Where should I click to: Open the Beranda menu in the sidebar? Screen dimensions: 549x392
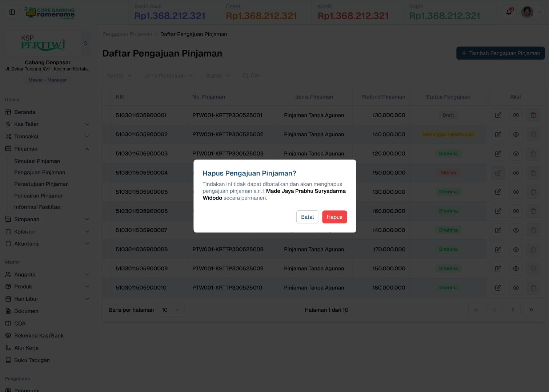[x=25, y=112]
